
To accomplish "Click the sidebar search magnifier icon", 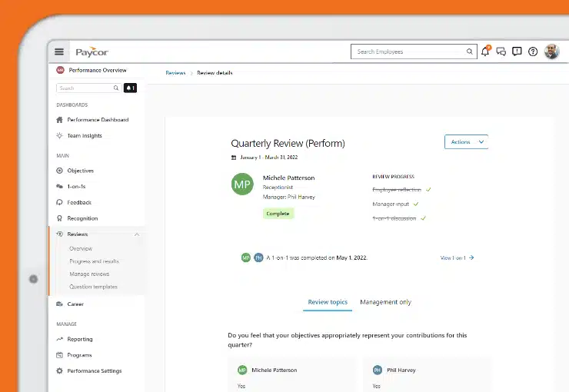I will tap(116, 88).
